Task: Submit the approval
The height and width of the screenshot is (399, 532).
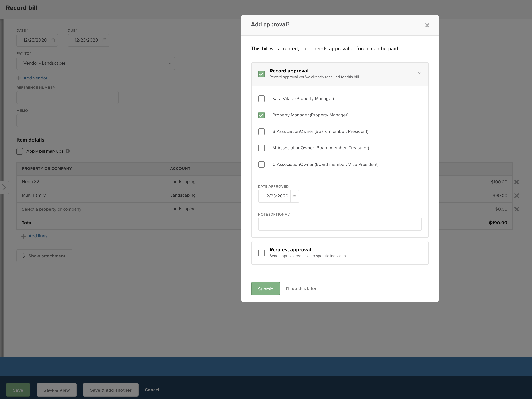Action: pyautogui.click(x=265, y=289)
